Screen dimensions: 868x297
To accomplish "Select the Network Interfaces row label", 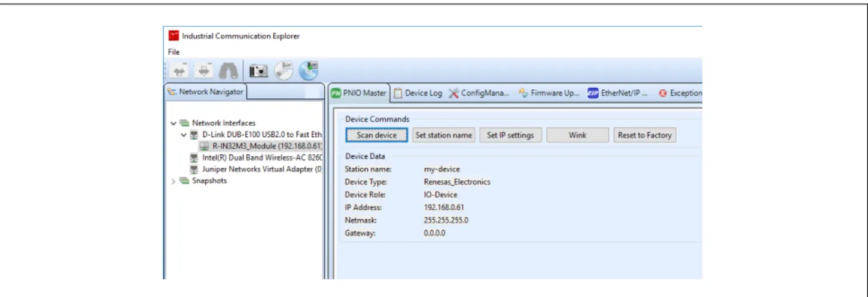I will coord(224,123).
